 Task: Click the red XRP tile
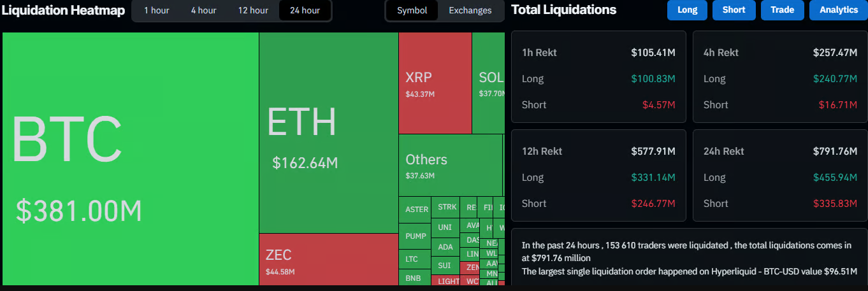(435, 83)
